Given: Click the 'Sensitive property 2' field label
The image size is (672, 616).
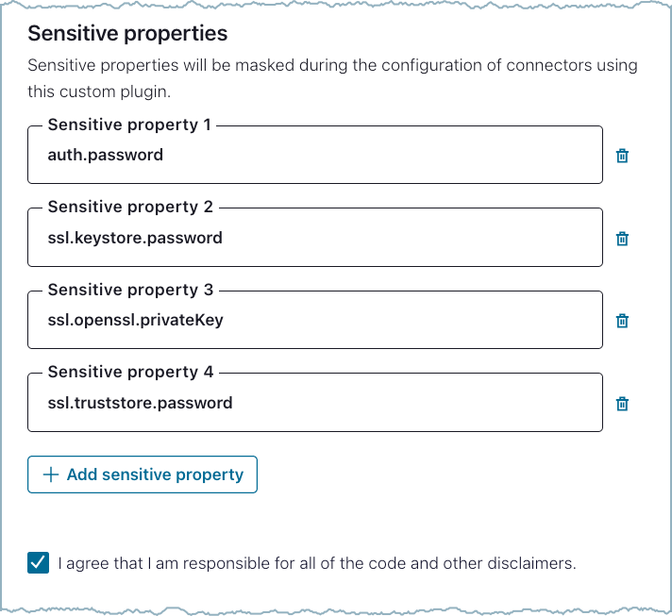Looking at the screenshot, I should click(130, 207).
